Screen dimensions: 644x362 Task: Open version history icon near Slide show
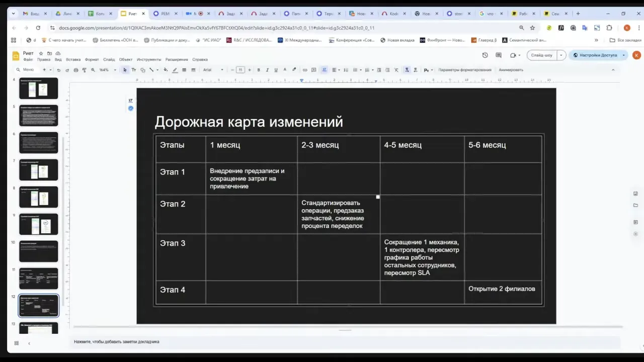coord(485,55)
